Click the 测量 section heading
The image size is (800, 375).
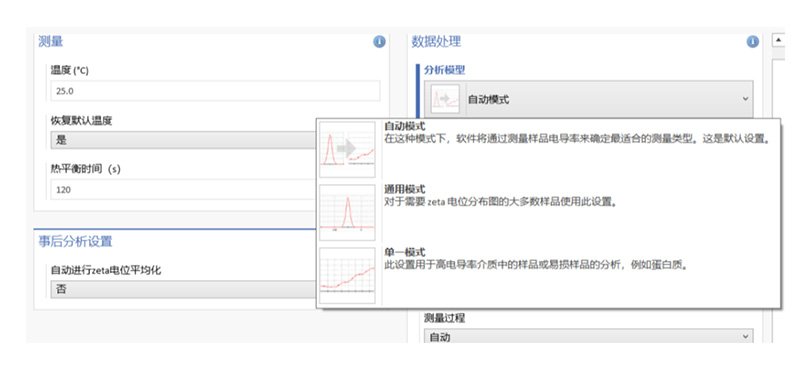click(51, 42)
